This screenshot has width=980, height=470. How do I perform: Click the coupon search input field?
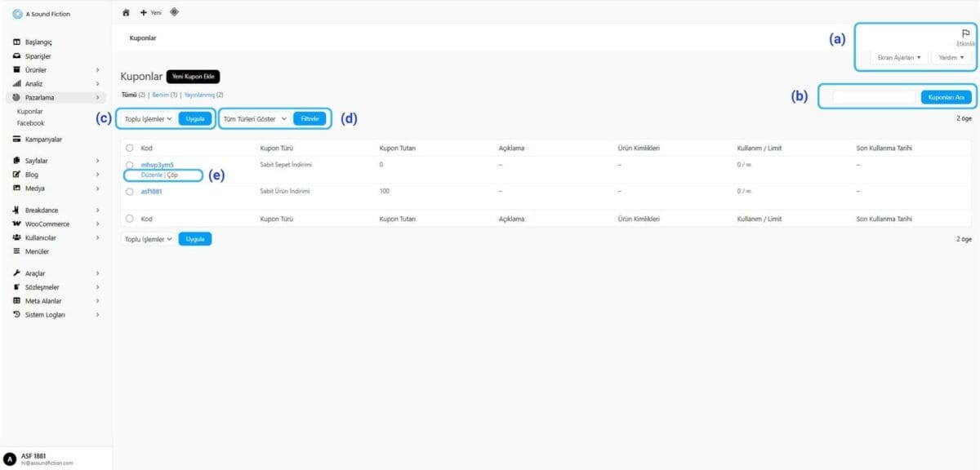click(x=874, y=97)
